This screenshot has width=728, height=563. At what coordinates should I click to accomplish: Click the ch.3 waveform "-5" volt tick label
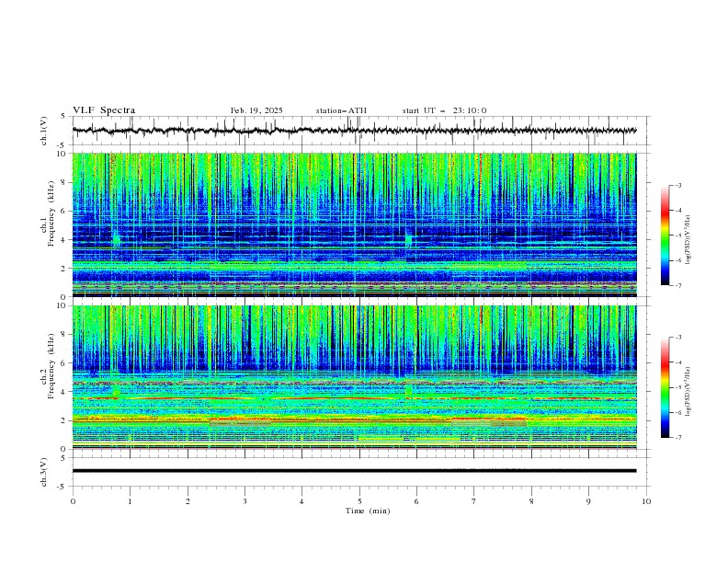click(63, 487)
